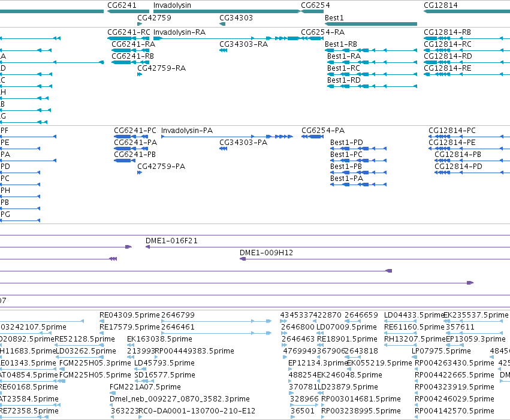Select the RE52128.5prime EST label
This screenshot has width=510, height=420.
[x=85, y=339]
